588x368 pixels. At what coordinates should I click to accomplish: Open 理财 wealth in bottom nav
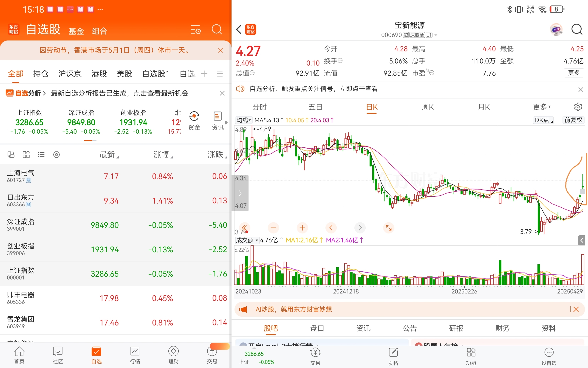coord(173,355)
